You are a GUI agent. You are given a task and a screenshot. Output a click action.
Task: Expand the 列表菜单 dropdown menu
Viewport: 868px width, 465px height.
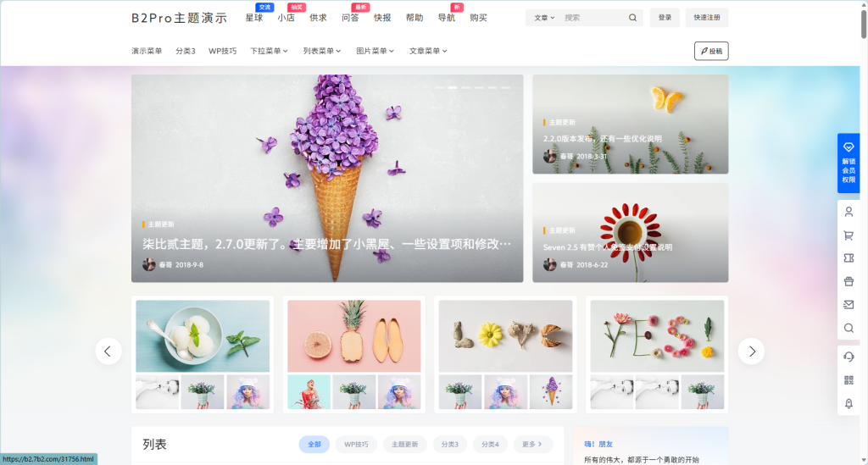(322, 51)
